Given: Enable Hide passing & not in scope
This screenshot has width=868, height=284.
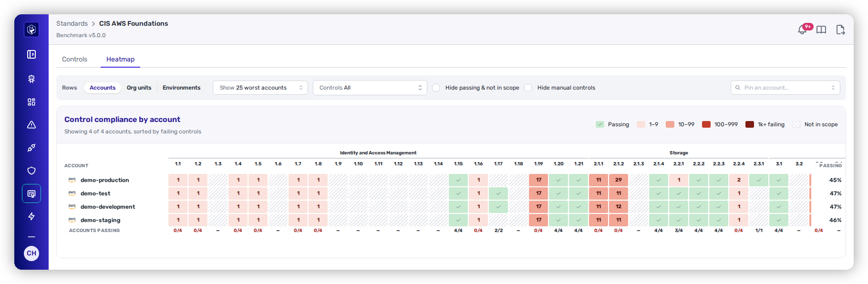Looking at the screenshot, I should point(436,88).
